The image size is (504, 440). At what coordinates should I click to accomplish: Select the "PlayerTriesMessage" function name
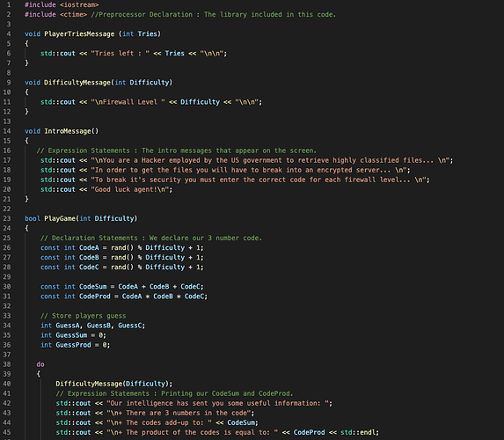coord(79,33)
